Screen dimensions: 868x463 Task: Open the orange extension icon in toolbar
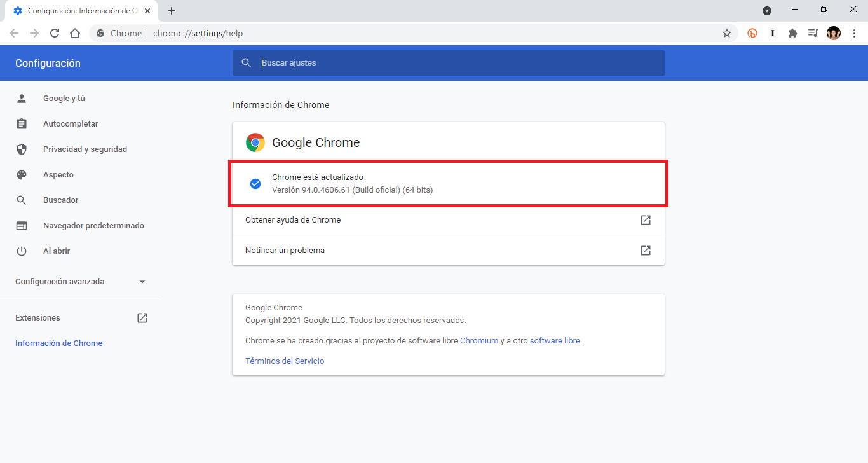[x=752, y=33]
